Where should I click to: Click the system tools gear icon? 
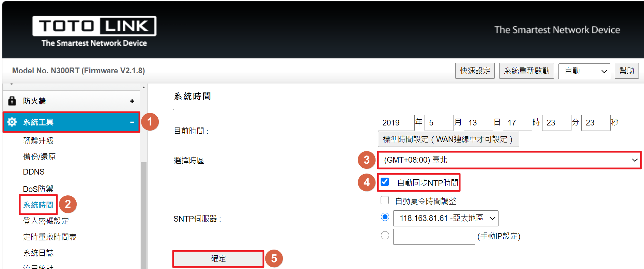pos(12,122)
